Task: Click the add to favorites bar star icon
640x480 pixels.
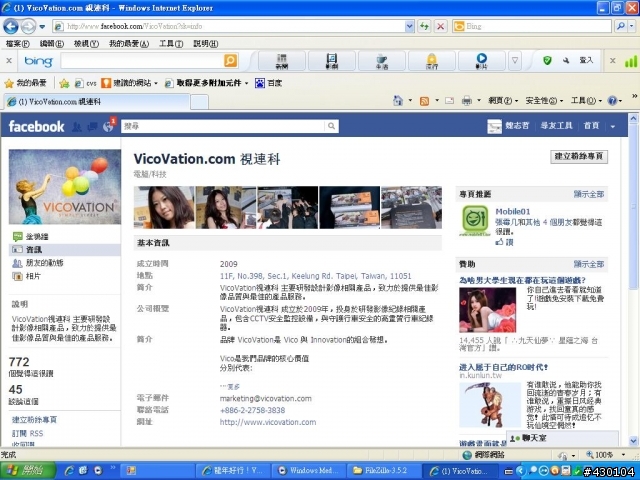Action: 64,83
